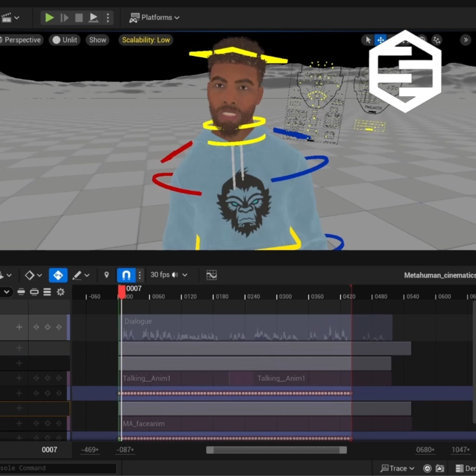Toggle the surface snapping icon in viewport toolbar
The width and height of the screenshot is (476, 476).
[437, 40]
